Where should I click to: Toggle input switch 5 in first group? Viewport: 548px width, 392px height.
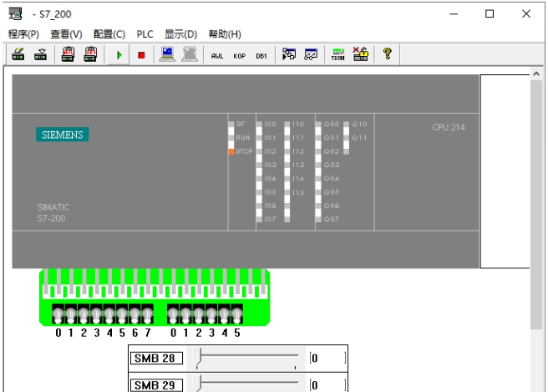click(x=122, y=314)
